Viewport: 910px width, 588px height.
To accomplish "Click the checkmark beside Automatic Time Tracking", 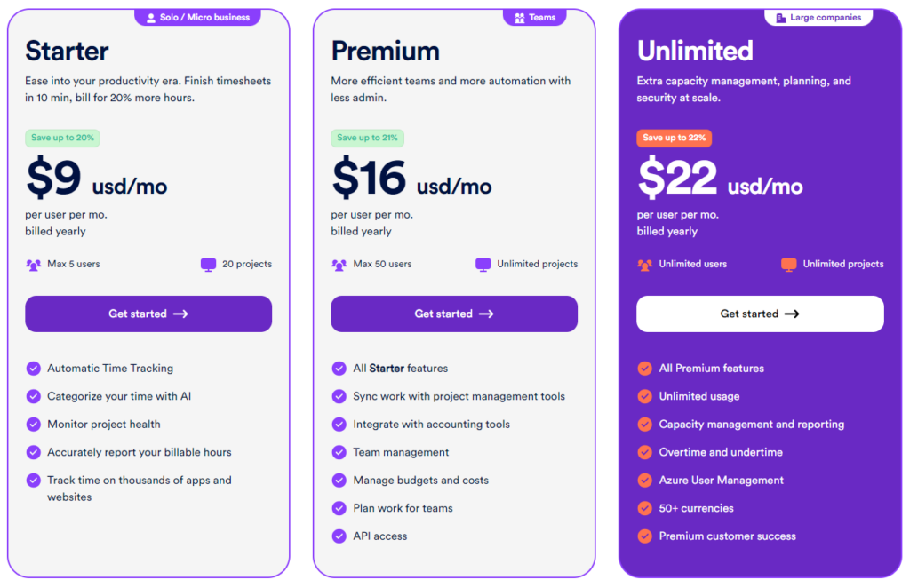I will coord(34,369).
